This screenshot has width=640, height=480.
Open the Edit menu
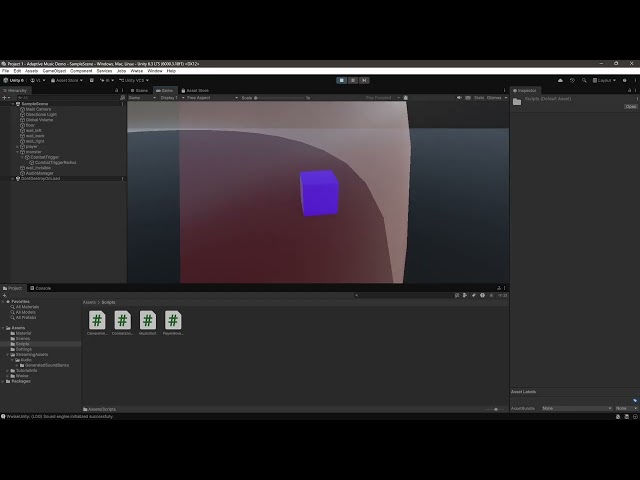click(x=17, y=71)
